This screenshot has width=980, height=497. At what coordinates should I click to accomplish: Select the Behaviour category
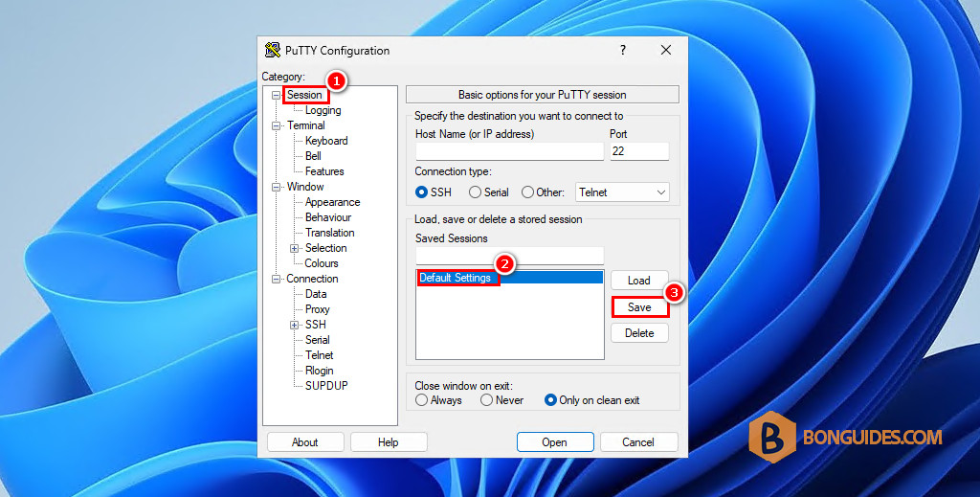click(328, 217)
